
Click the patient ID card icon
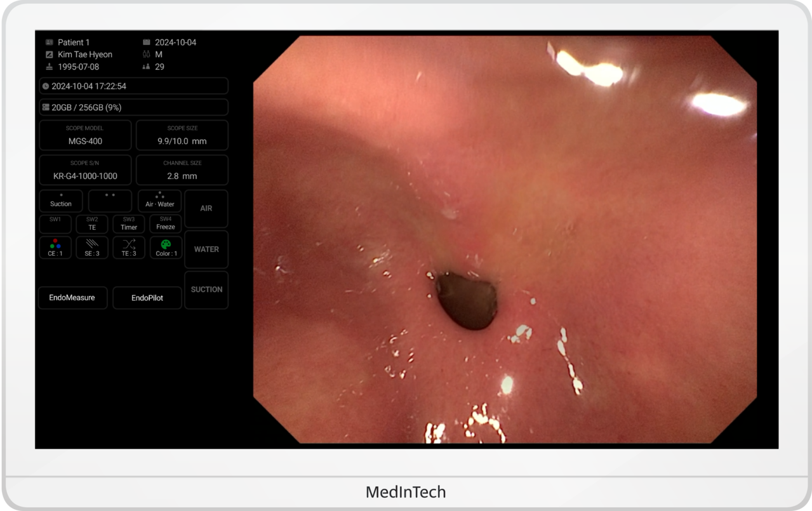(x=50, y=43)
